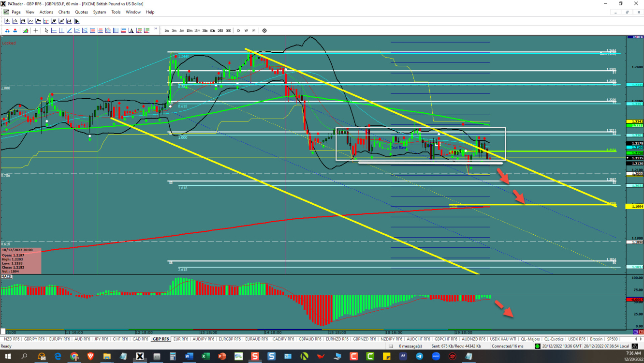Open the AUDNZD RF6 tab
Screen dimensions: 644x363
(474, 339)
